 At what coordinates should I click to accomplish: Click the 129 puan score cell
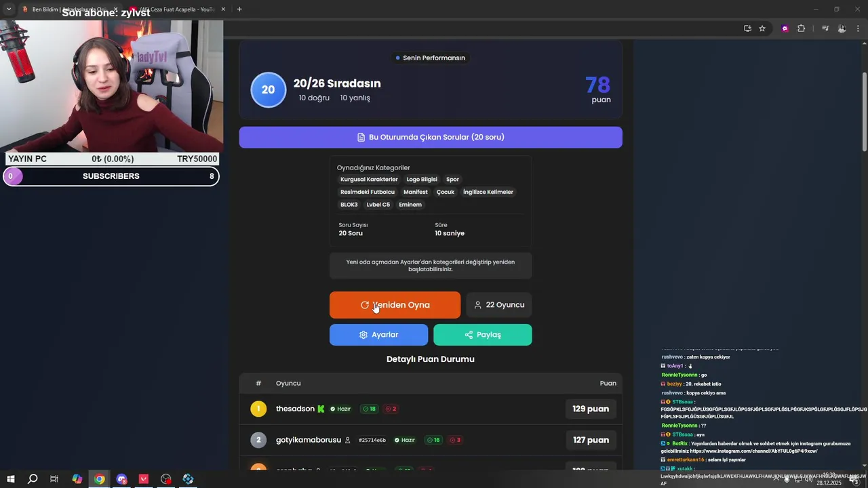tap(591, 409)
